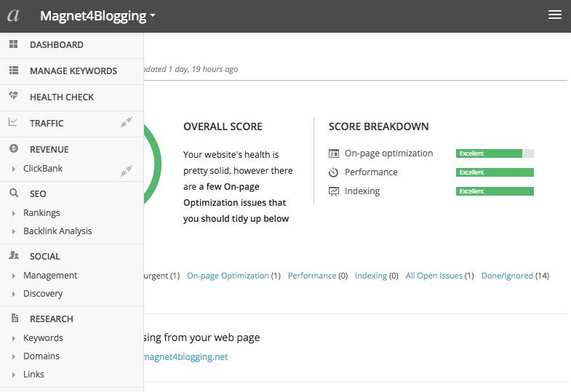Click the Social people icon
The image size is (571, 392).
pyautogui.click(x=14, y=255)
